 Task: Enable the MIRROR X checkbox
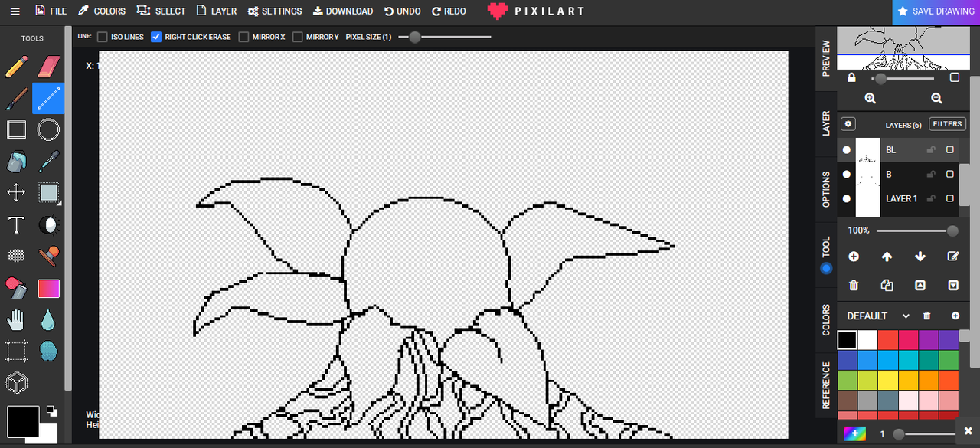pyautogui.click(x=243, y=37)
